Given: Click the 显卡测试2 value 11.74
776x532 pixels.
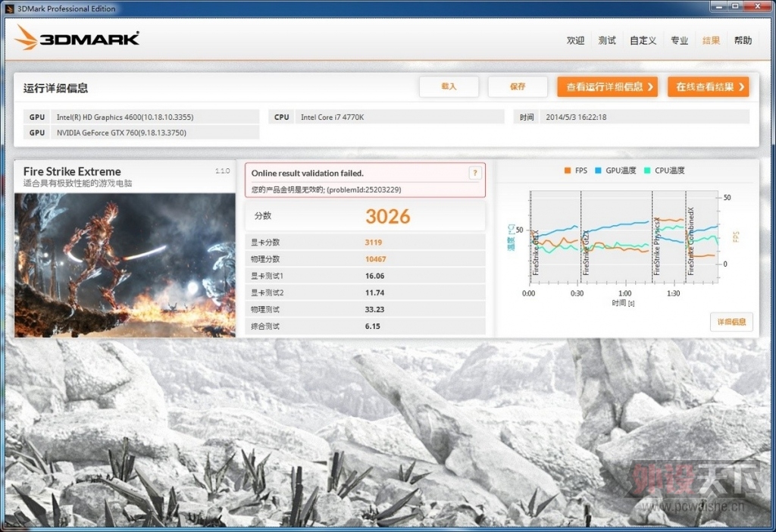Looking at the screenshot, I should click(x=374, y=293).
